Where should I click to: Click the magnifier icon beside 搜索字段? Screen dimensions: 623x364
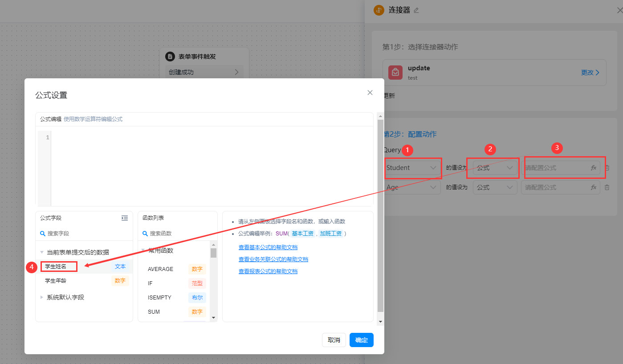coord(43,233)
